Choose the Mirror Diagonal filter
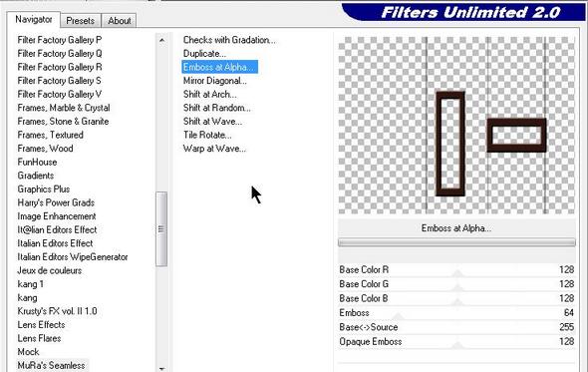This screenshot has height=372, width=588. pos(215,81)
